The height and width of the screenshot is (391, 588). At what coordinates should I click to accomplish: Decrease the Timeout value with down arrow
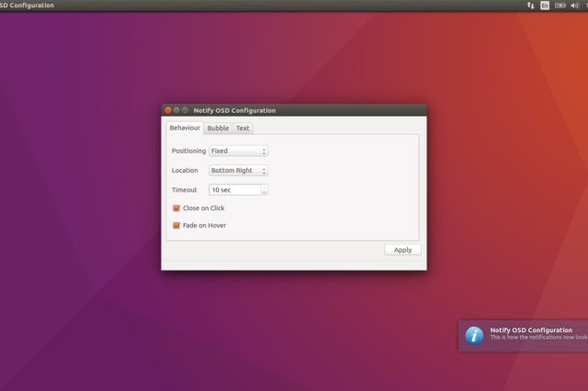click(x=265, y=193)
